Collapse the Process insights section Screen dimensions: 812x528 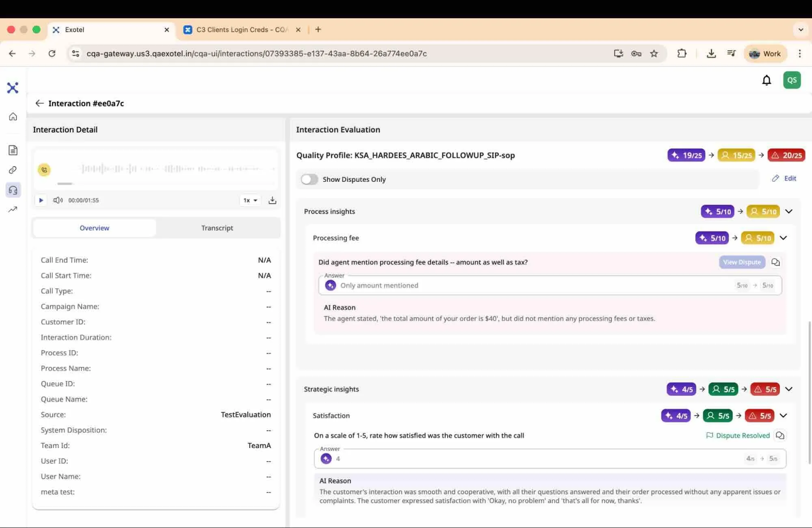(x=789, y=211)
